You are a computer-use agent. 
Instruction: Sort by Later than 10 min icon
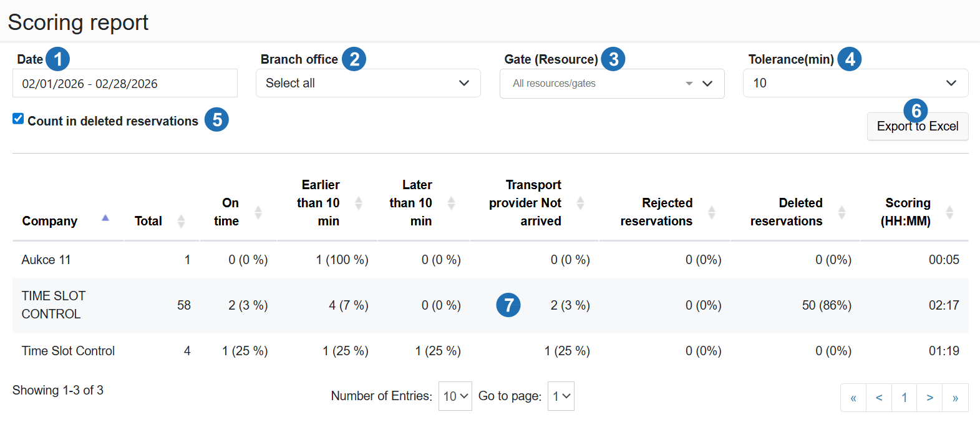pyautogui.click(x=451, y=203)
